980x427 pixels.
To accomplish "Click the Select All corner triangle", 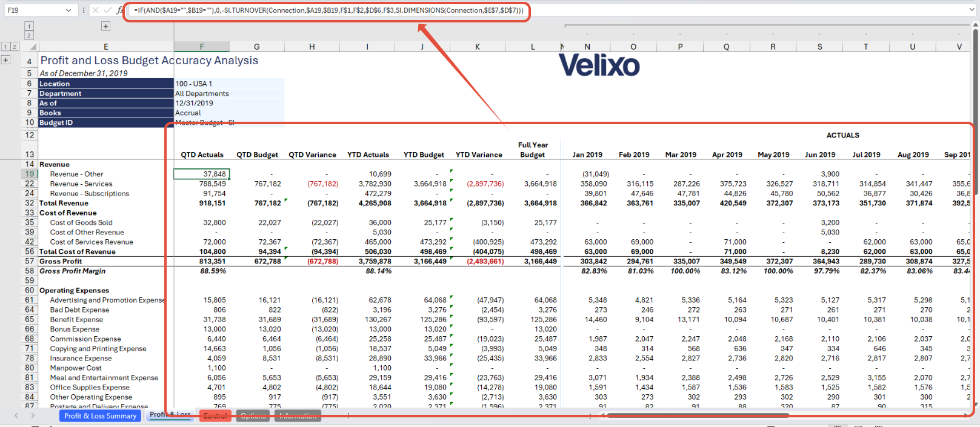I will tap(33, 47).
